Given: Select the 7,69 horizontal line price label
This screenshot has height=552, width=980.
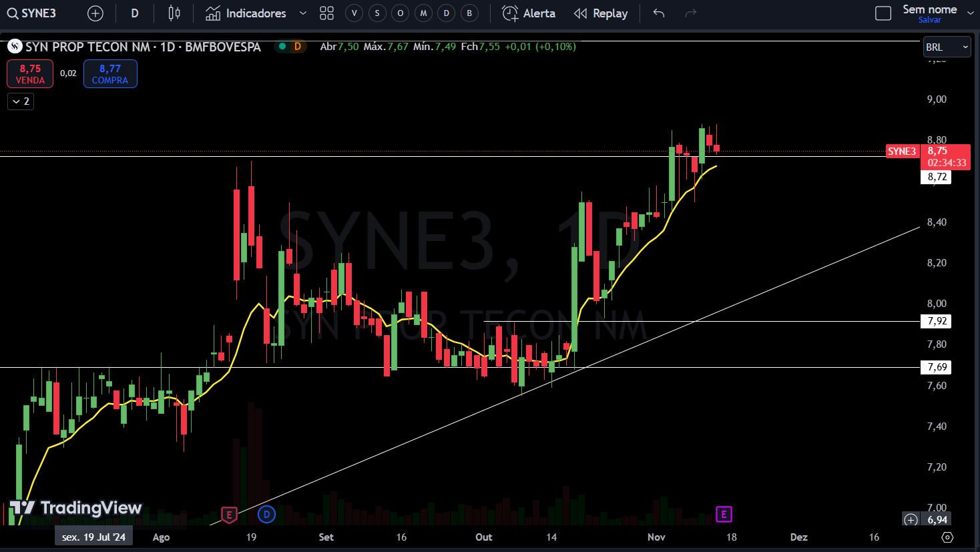Looking at the screenshot, I should [x=937, y=367].
